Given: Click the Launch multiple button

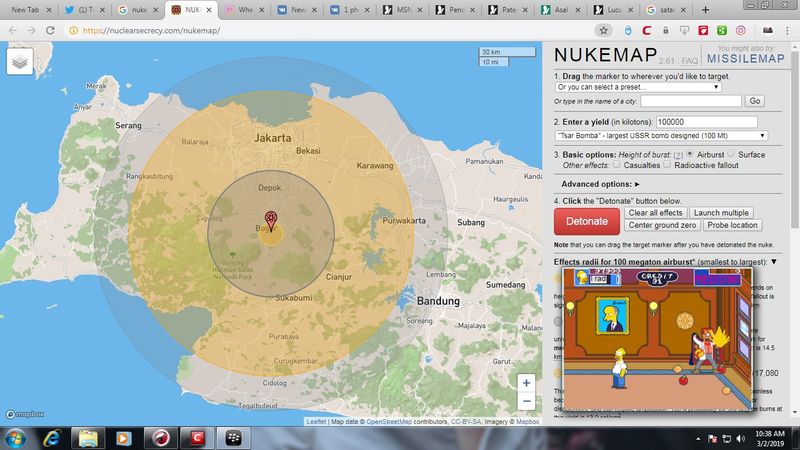Looking at the screenshot, I should (721, 213).
